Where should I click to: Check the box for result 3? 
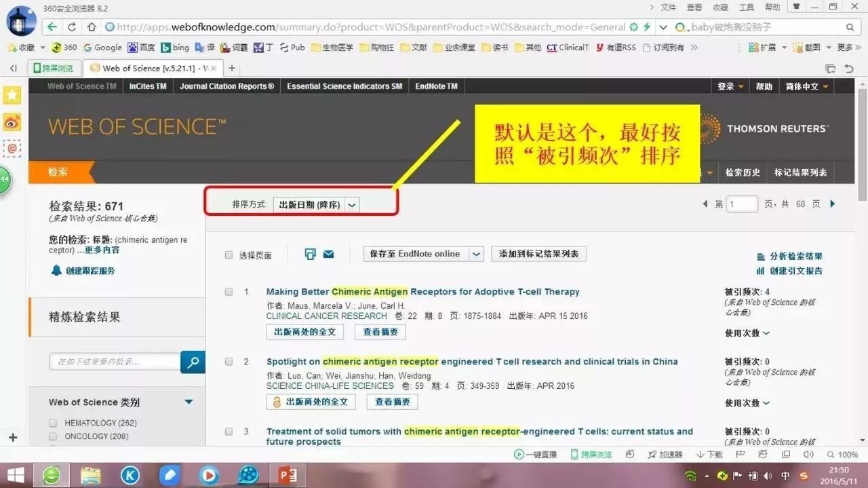click(229, 432)
